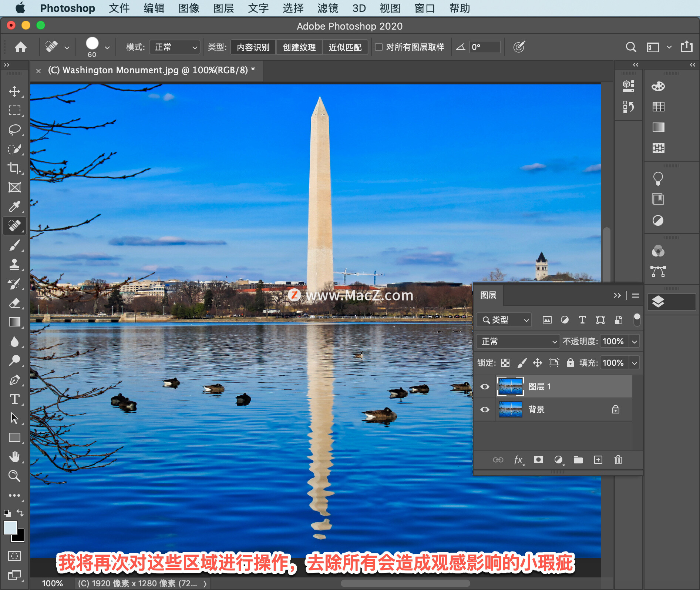Open the Search magnifier in options bar
The image size is (700, 590).
tap(631, 47)
